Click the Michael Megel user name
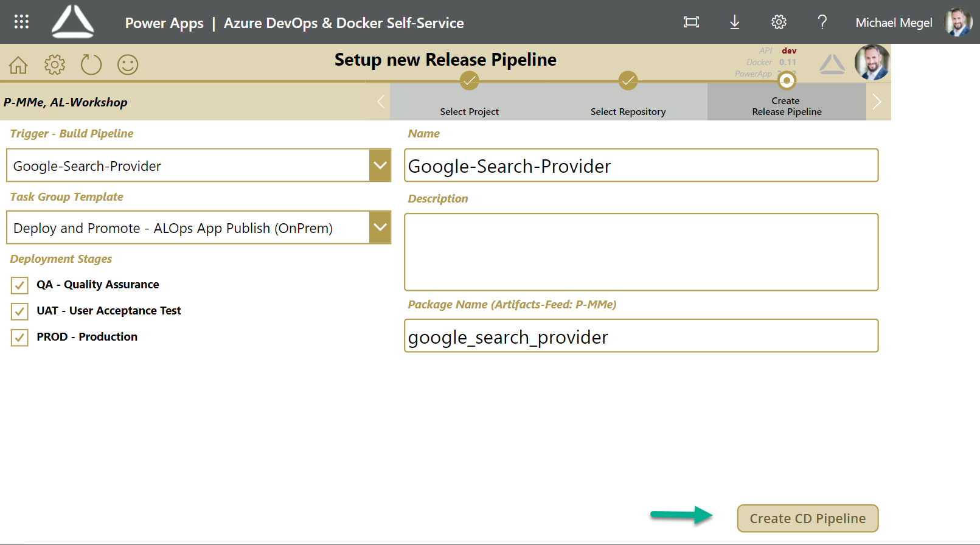This screenshot has height=545, width=980. coord(894,23)
